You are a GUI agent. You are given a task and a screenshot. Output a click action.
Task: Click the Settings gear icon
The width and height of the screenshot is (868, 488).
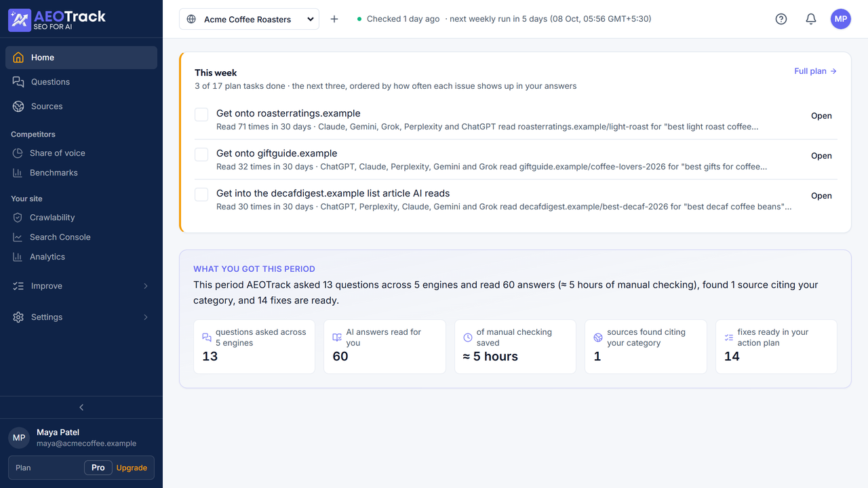point(18,317)
